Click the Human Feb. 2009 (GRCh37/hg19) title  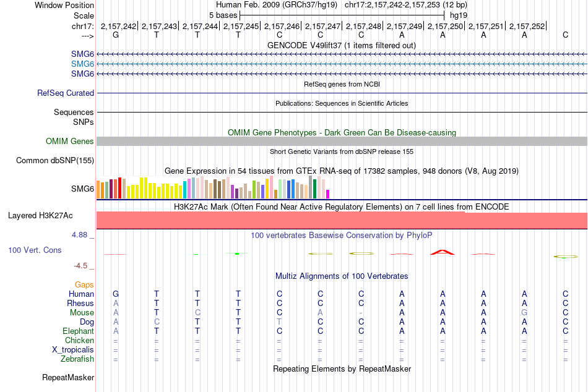(x=277, y=5)
